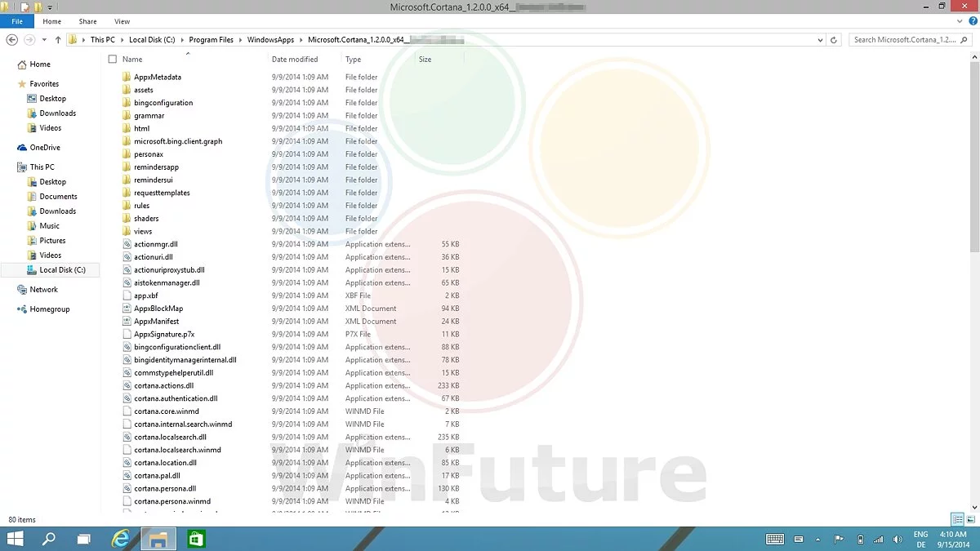Open the recent locations dropdown

coord(44,40)
